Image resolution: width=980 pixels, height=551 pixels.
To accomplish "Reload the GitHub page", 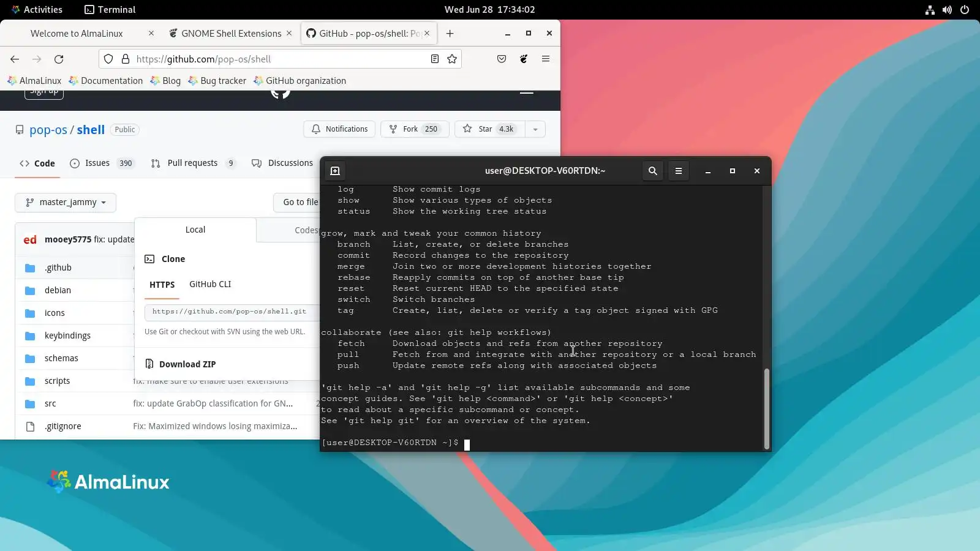I will (x=59, y=59).
